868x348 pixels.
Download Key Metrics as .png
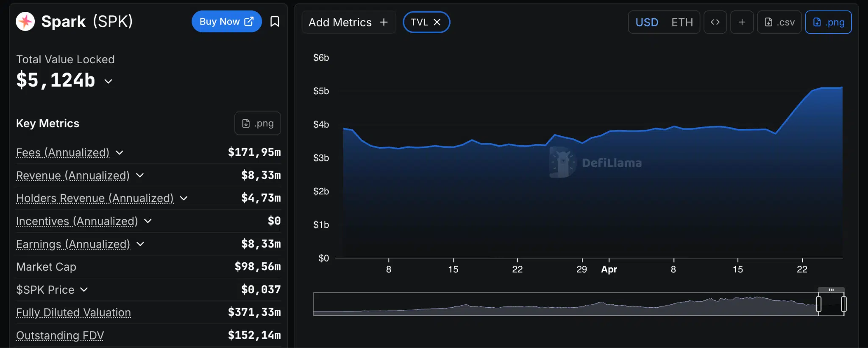pos(258,123)
